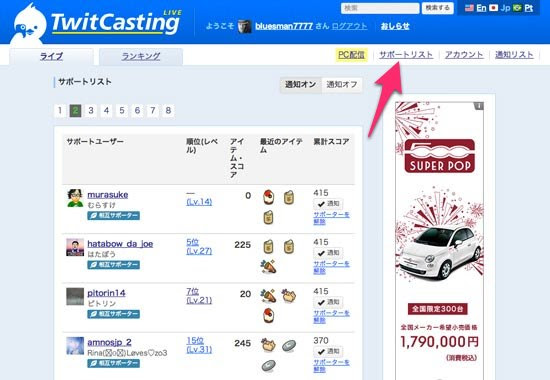Click the party popper icon in hatabow_da_joe row
Screen dimensions: 550x380
[x=268, y=266]
